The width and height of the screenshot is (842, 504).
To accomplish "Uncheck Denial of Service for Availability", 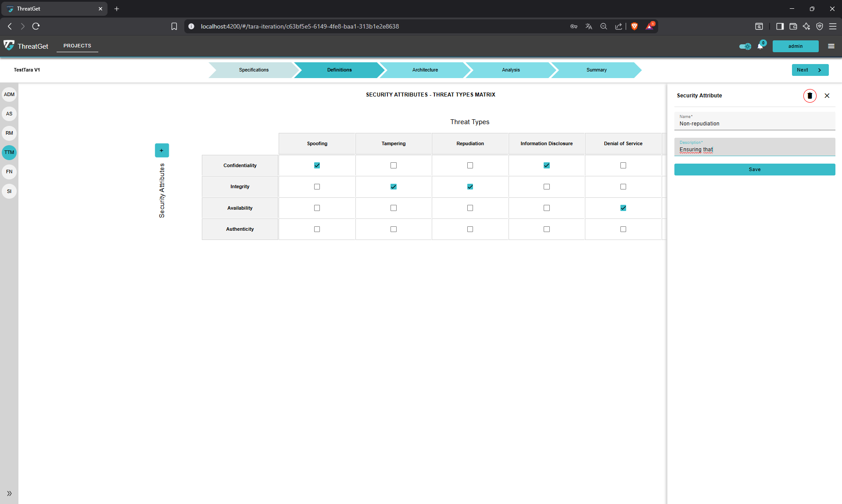I will [623, 208].
